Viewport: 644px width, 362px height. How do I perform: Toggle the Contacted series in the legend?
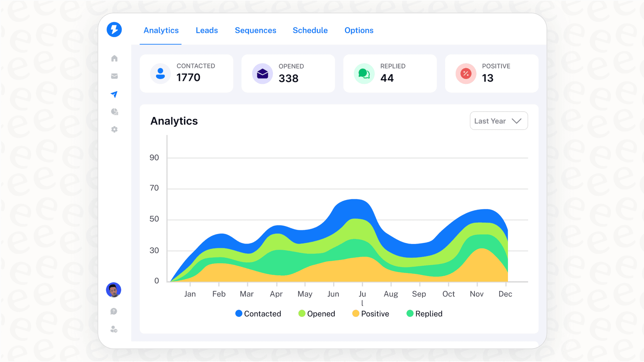click(258, 313)
